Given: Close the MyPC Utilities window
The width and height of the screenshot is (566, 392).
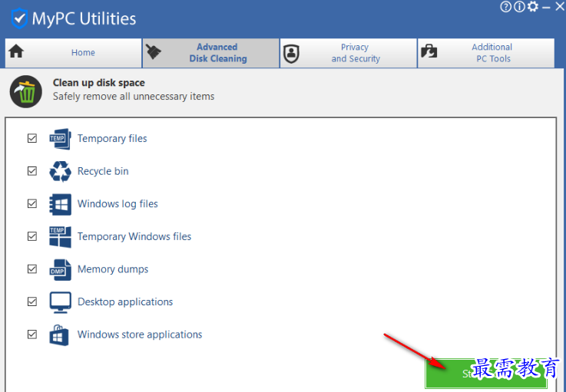Looking at the screenshot, I should [x=560, y=6].
